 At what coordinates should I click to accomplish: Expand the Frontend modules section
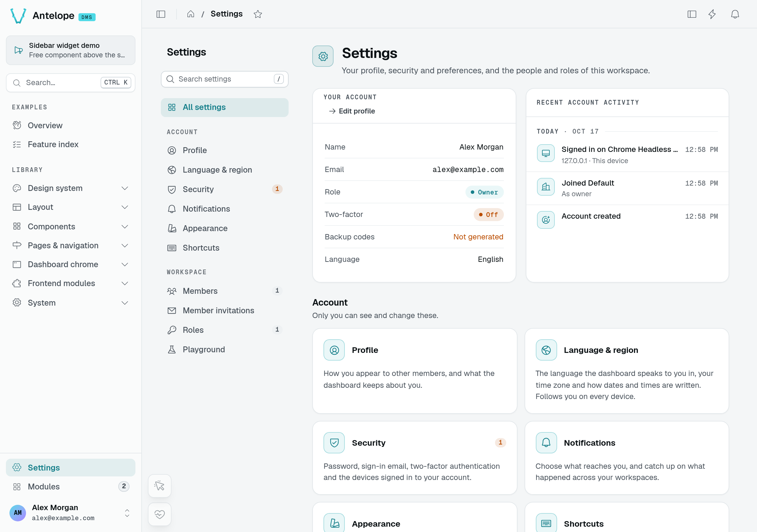coord(71,283)
